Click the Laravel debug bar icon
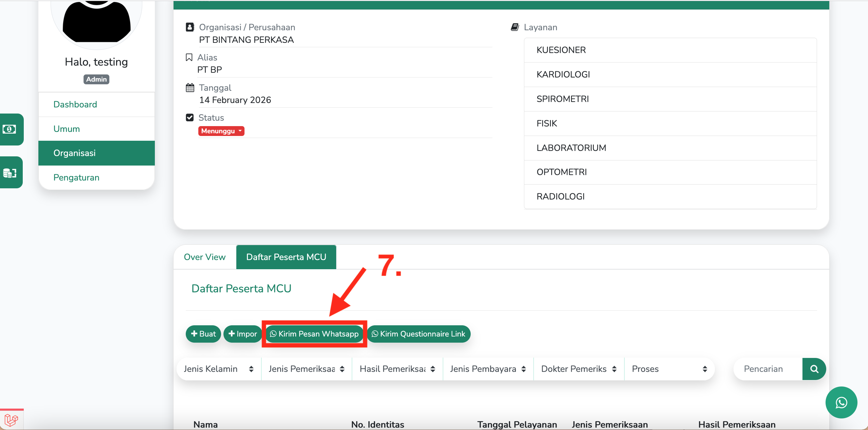868x430 pixels. (11, 420)
